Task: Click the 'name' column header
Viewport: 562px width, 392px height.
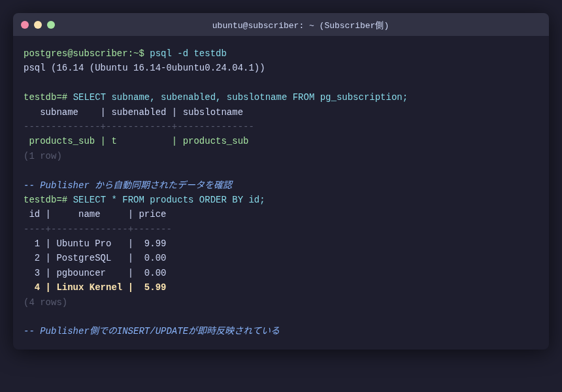Action: click(x=90, y=214)
